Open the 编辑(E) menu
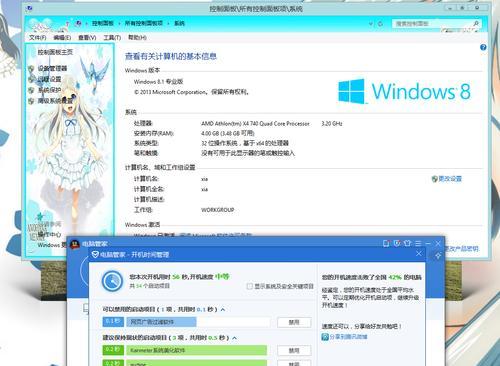The height and width of the screenshot is (366, 500). tap(62, 38)
